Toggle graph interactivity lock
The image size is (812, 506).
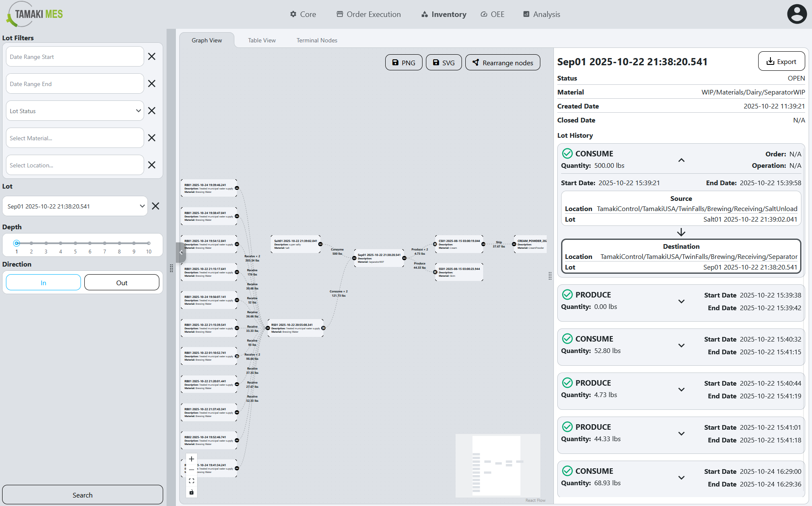click(x=192, y=492)
